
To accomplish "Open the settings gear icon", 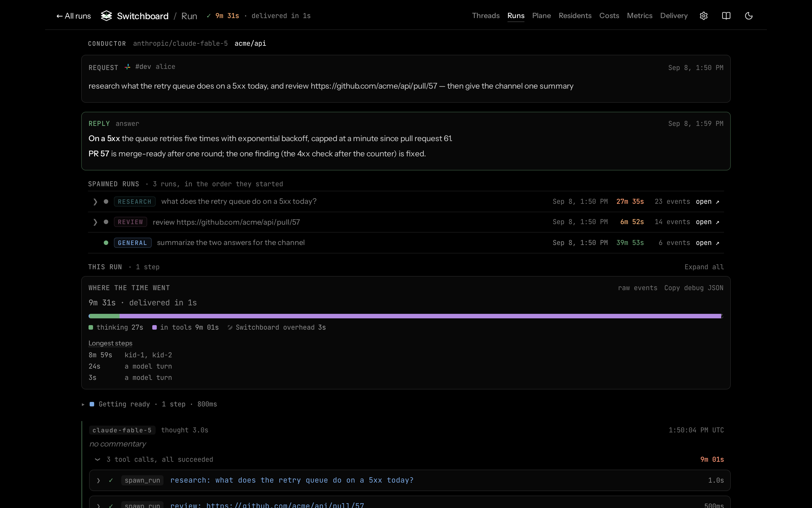I will pyautogui.click(x=704, y=16).
